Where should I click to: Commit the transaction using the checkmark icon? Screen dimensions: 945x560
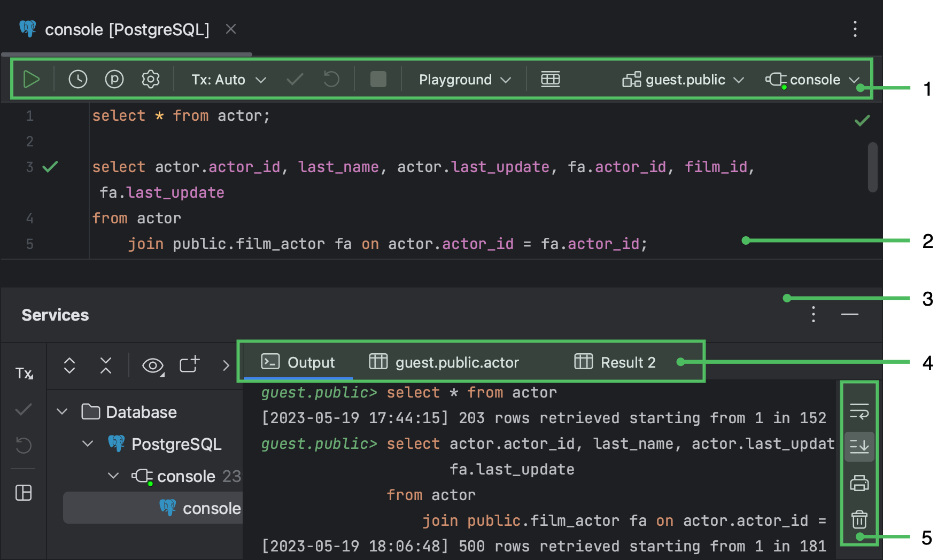(x=294, y=79)
